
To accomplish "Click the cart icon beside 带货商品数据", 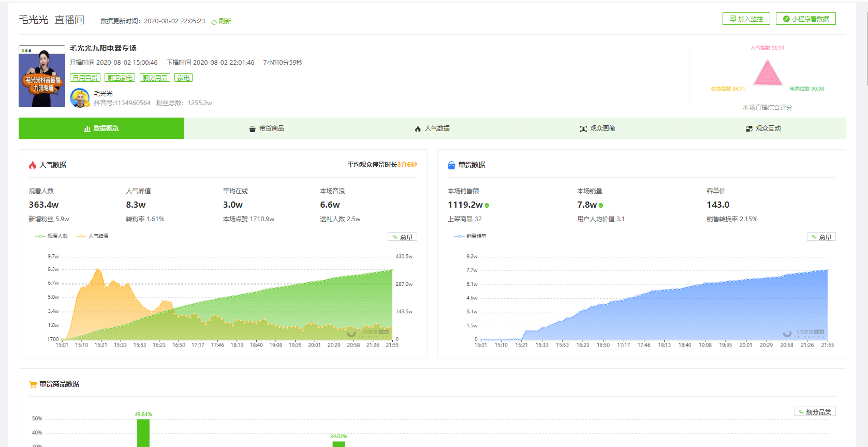I will (x=33, y=384).
